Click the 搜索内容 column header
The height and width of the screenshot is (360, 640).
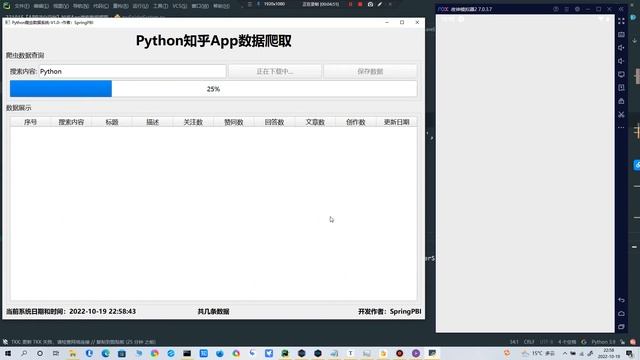71,122
